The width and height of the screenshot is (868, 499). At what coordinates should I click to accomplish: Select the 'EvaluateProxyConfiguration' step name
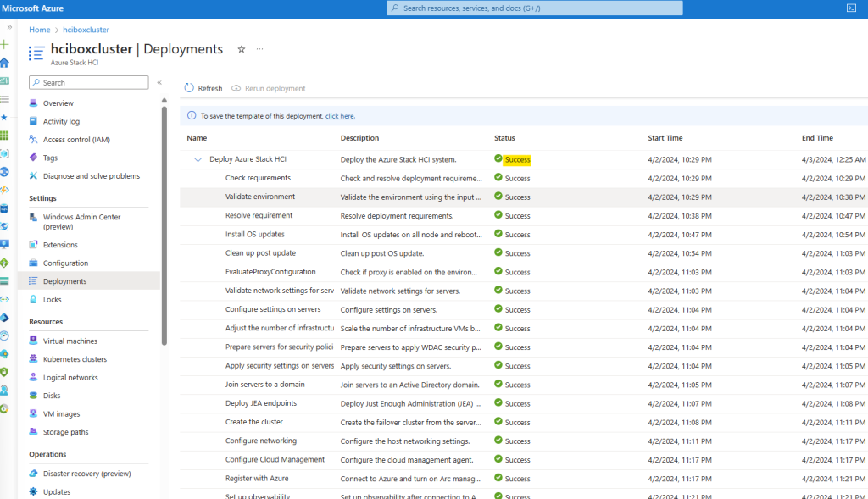pos(270,272)
